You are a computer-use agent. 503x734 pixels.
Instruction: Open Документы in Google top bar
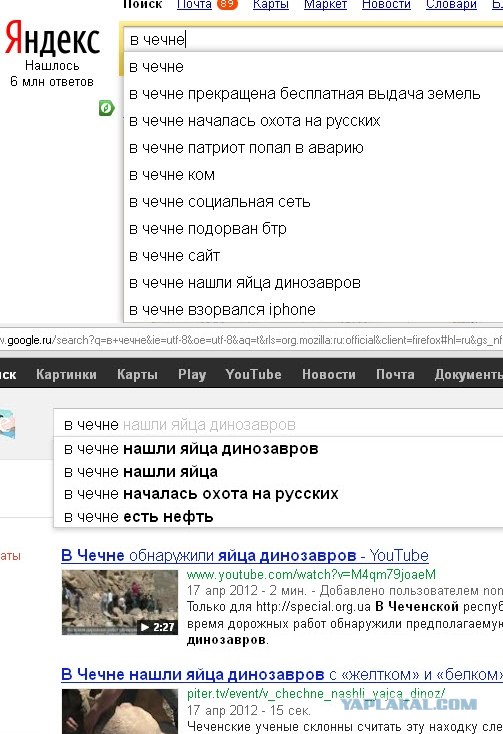click(468, 374)
